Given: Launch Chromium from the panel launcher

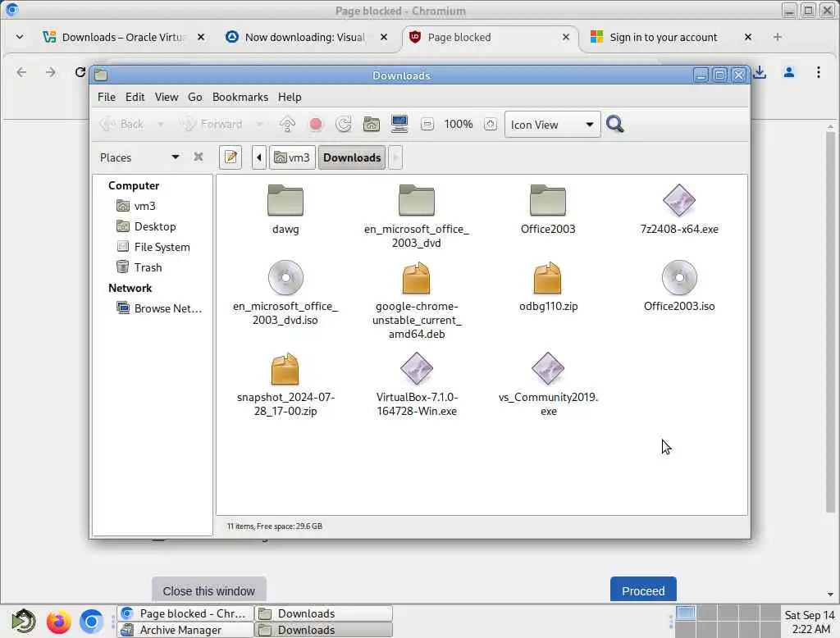Looking at the screenshot, I should coord(92,622).
